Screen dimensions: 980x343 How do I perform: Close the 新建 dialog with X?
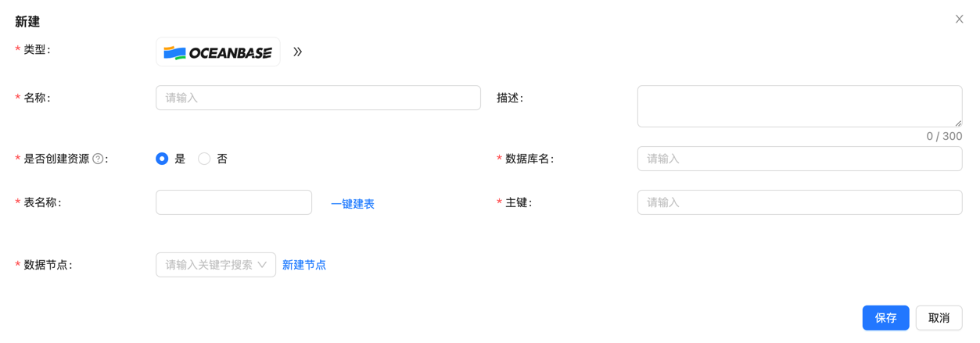pos(959,20)
